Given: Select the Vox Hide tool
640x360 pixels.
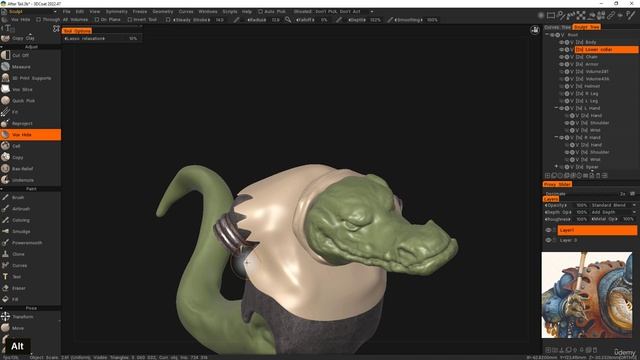Looking at the screenshot, I should [x=31, y=135].
